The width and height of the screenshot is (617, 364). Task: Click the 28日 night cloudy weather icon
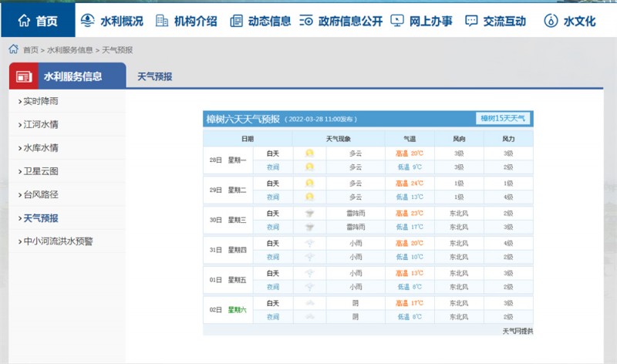point(310,167)
